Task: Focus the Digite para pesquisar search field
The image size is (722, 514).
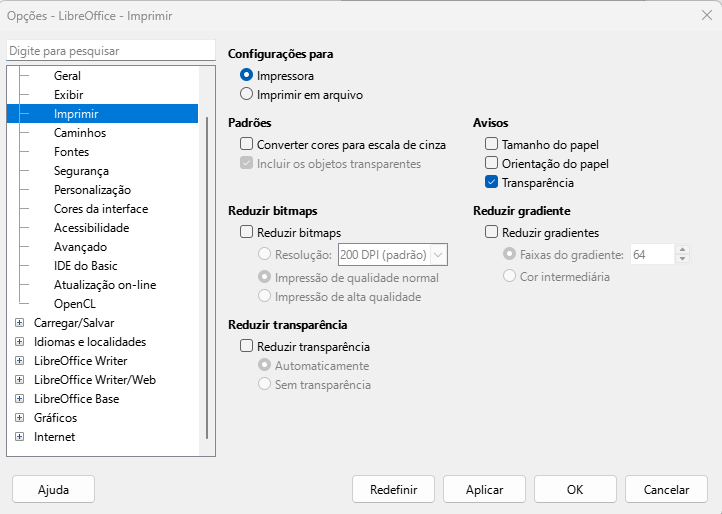Action: tap(111, 51)
